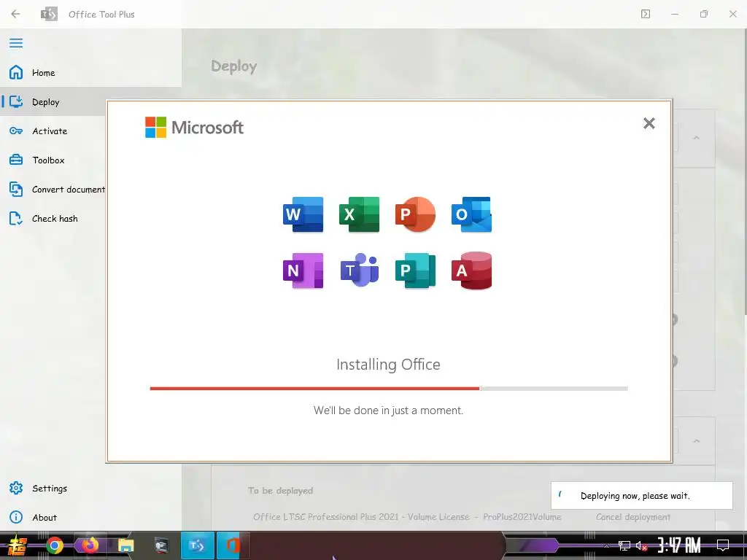747x560 pixels.
Task: Click the Teams icon in installer
Action: coord(359,270)
